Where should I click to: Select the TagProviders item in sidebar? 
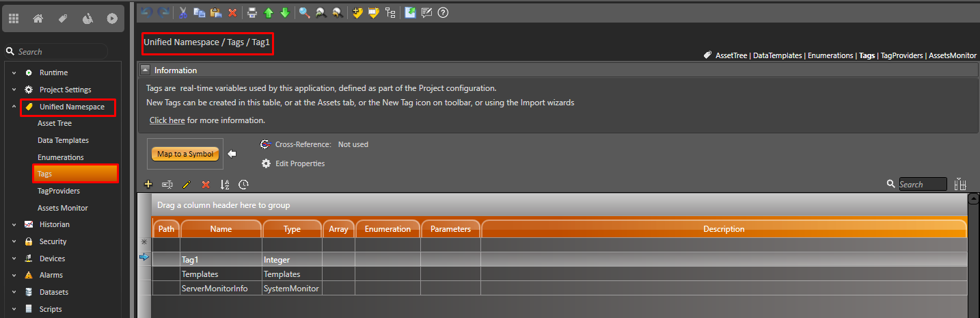[x=59, y=191]
